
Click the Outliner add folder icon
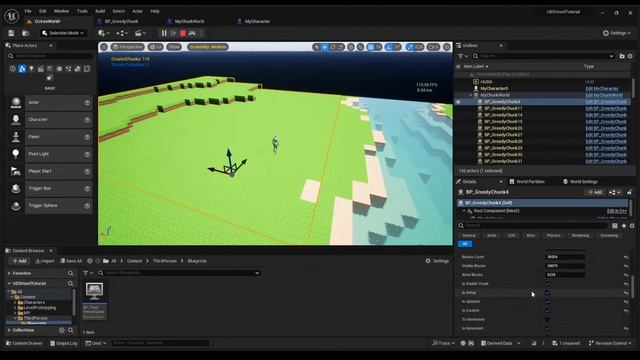click(x=622, y=56)
